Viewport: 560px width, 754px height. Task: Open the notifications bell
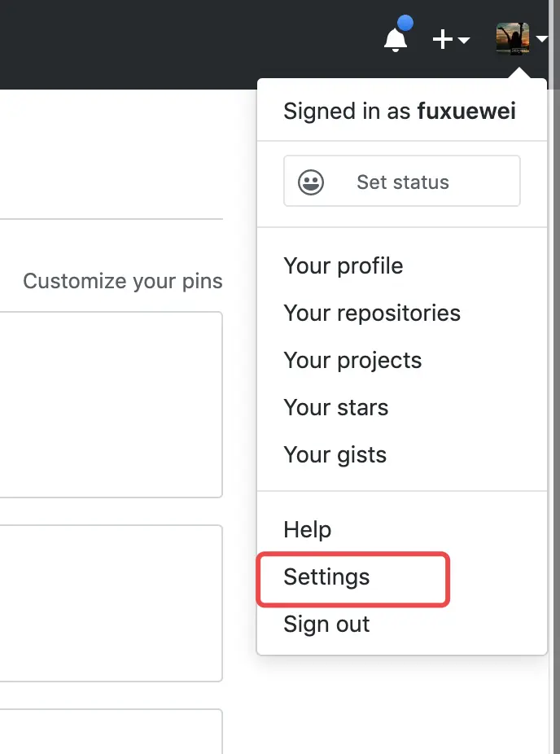[x=396, y=38]
